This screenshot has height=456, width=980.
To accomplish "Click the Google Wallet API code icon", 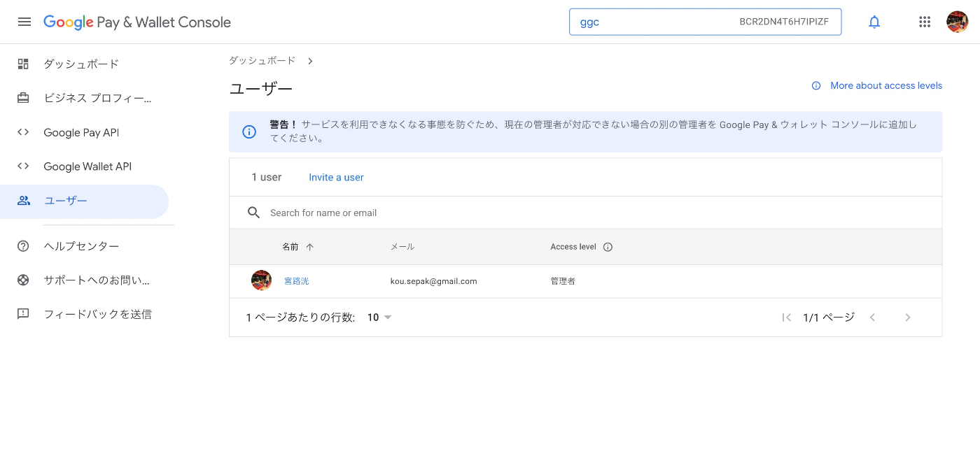I will [x=23, y=166].
